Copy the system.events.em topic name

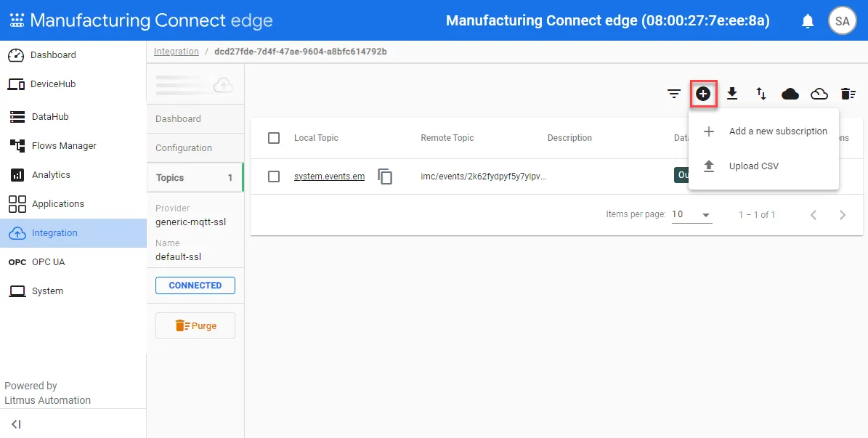coord(385,177)
